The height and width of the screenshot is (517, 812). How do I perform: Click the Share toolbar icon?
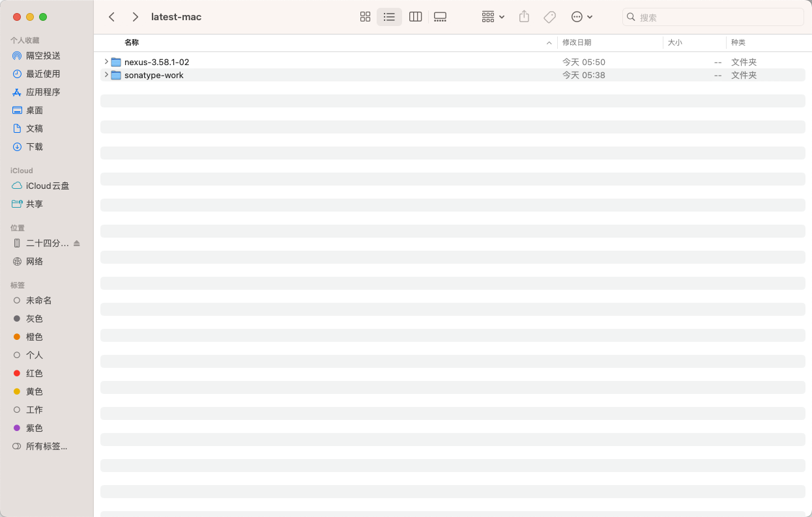click(524, 17)
